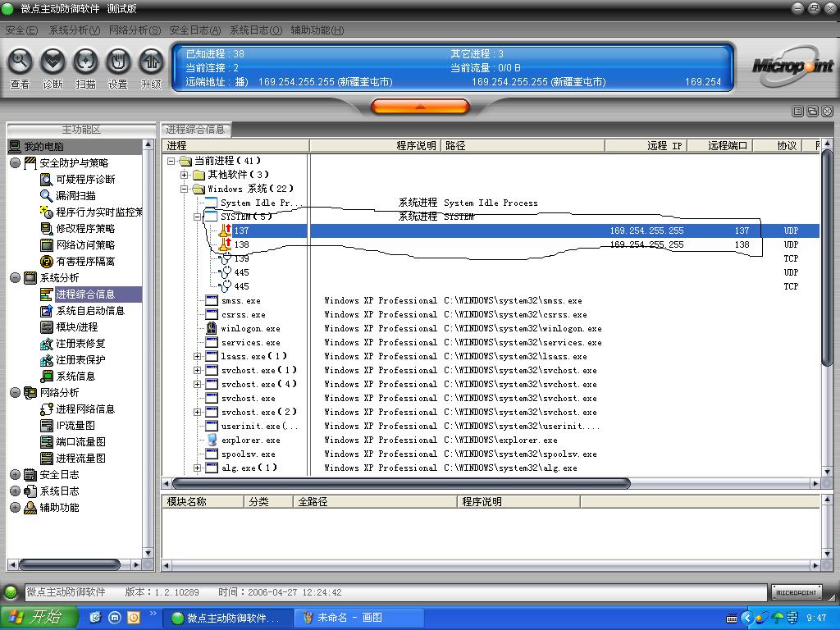The height and width of the screenshot is (630, 840).
Task: Expand the alg.exe(1) process node
Action: (197, 468)
